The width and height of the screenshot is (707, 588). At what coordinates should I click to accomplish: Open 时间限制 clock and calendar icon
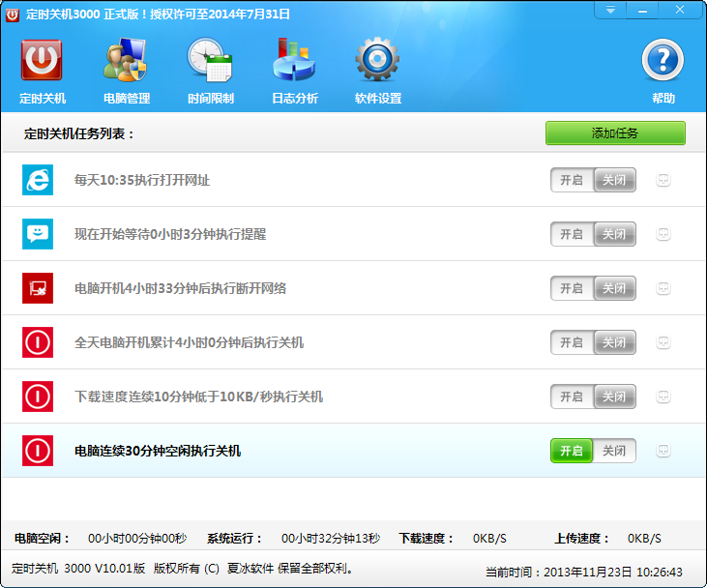pos(210,72)
